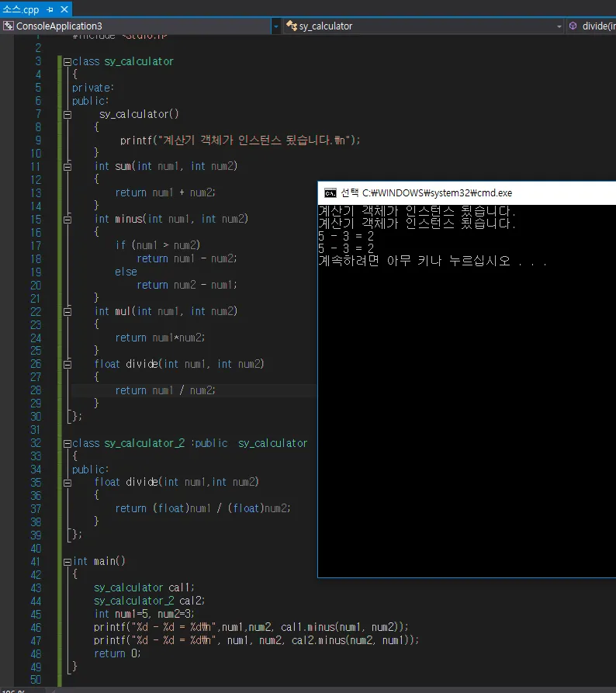616x693 pixels.
Task: Click the ConsoleApplication3 project icon
Action: coord(8,26)
